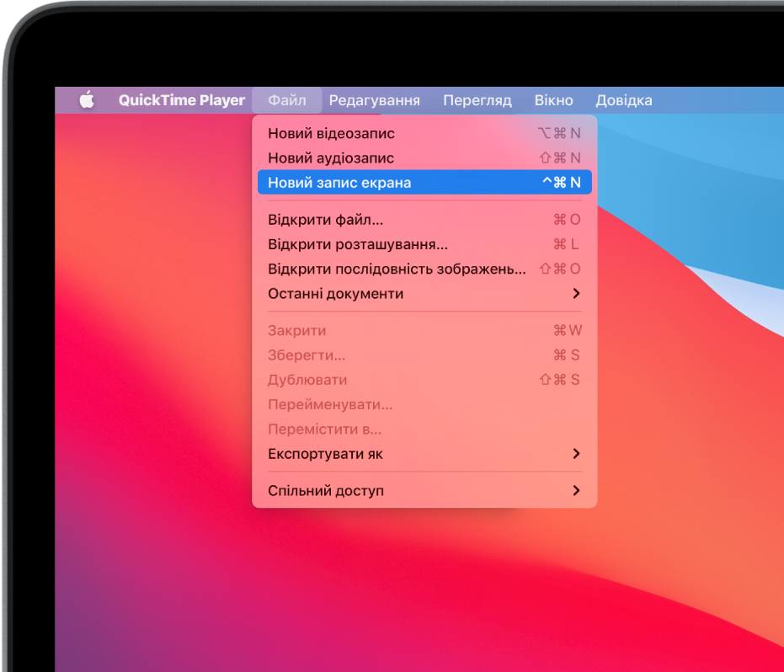Expand the Експортувати як submenu
784x672 pixels.
(x=424, y=454)
